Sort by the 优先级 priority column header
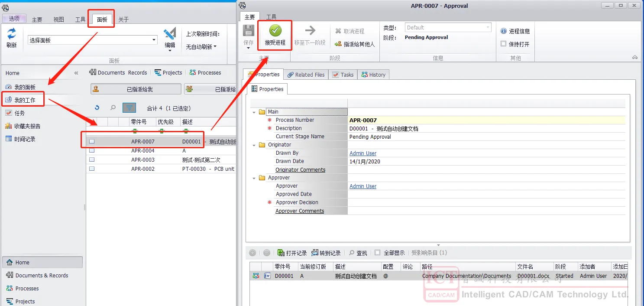644x306 pixels. click(168, 122)
